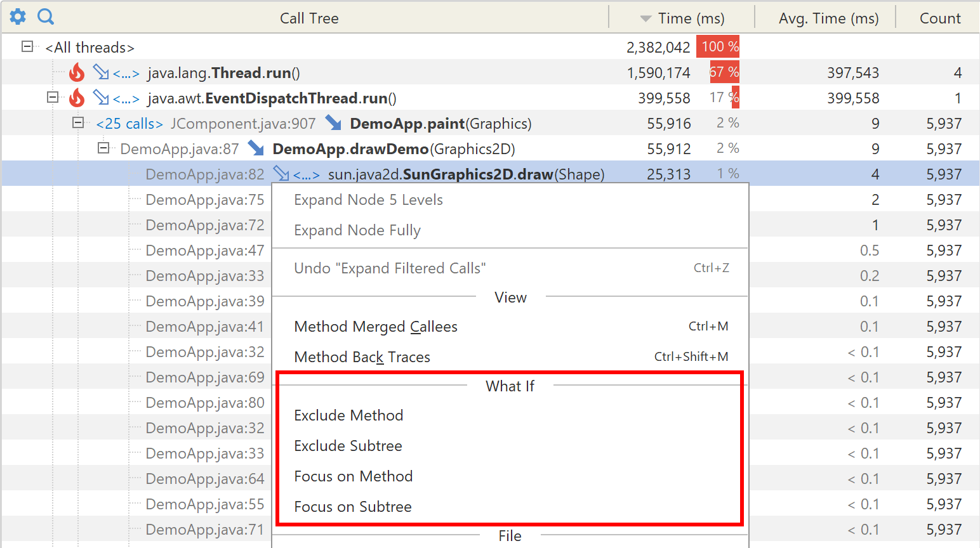The height and width of the screenshot is (548, 980).
Task: Click the 67 % time bar
Action: pos(724,72)
